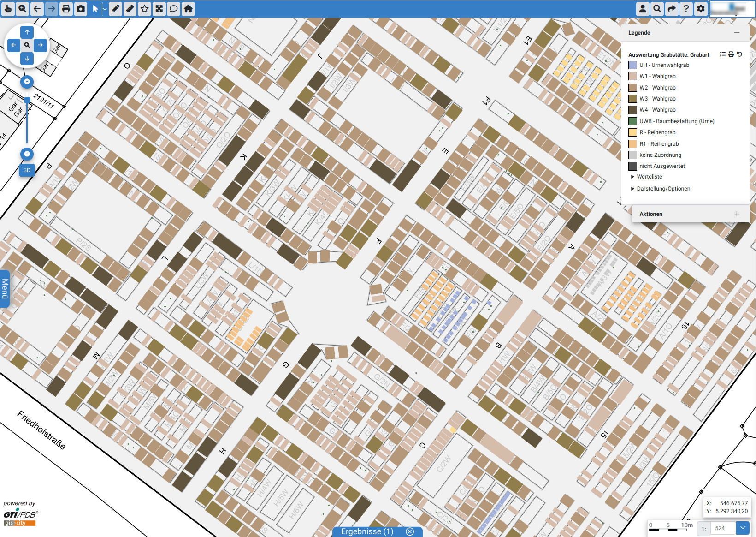Screen dimensions: 756x537
Task: Open the map scale dropdown
Action: (742, 528)
